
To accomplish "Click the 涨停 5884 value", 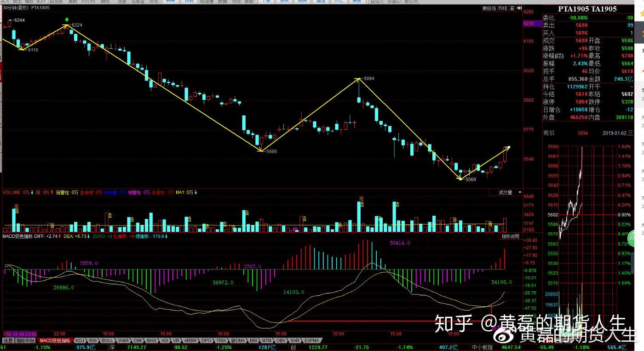I will (582, 102).
